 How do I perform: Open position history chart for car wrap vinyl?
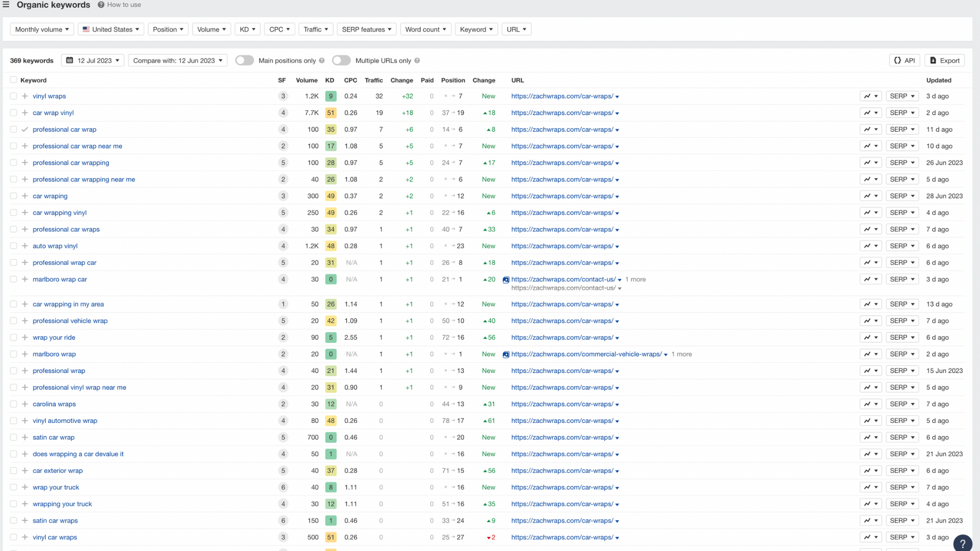point(871,113)
